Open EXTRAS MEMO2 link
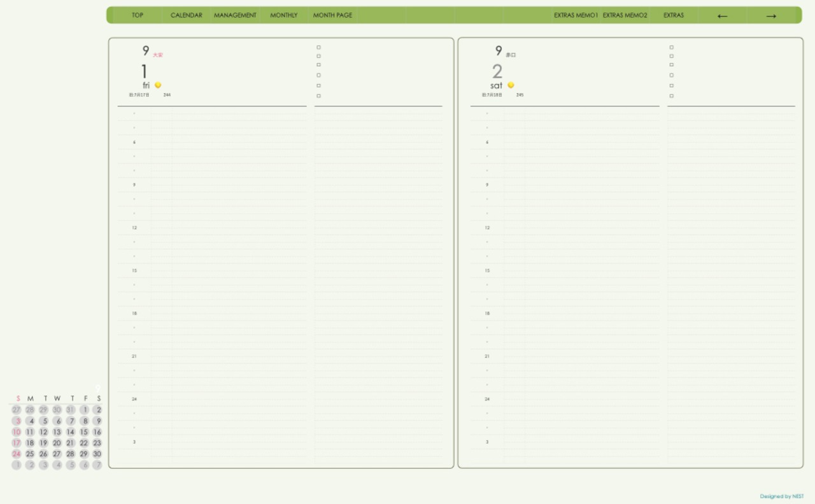Image resolution: width=815 pixels, height=504 pixels. pos(625,15)
